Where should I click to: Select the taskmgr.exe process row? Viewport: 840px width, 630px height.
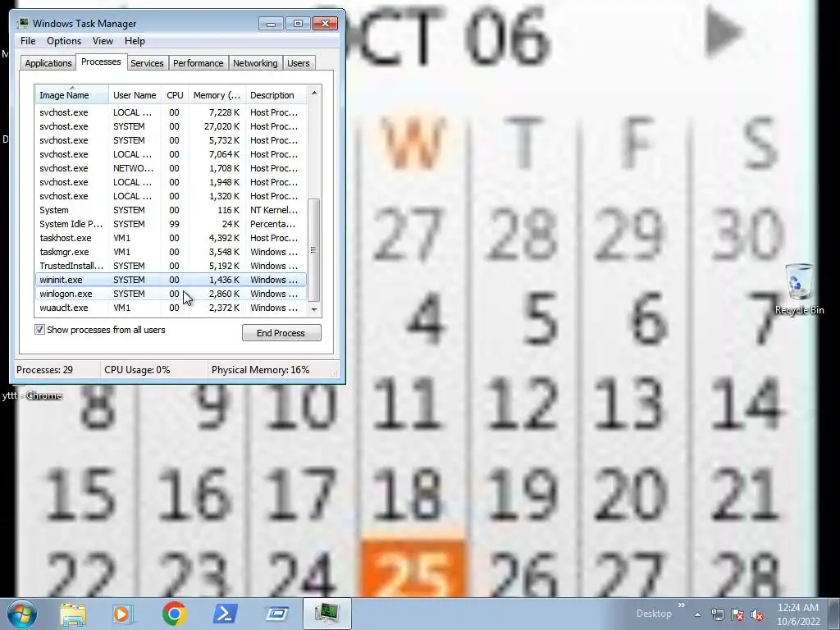coord(171,252)
